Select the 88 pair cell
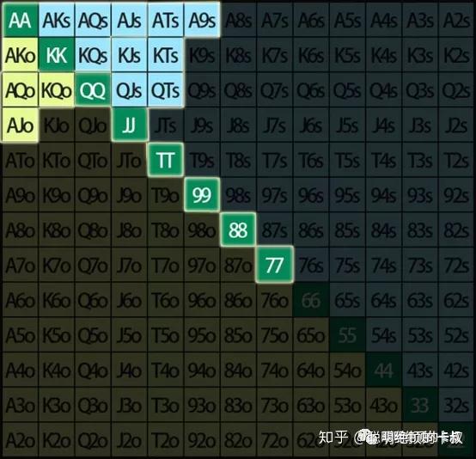This screenshot has width=476, height=459. point(238,230)
